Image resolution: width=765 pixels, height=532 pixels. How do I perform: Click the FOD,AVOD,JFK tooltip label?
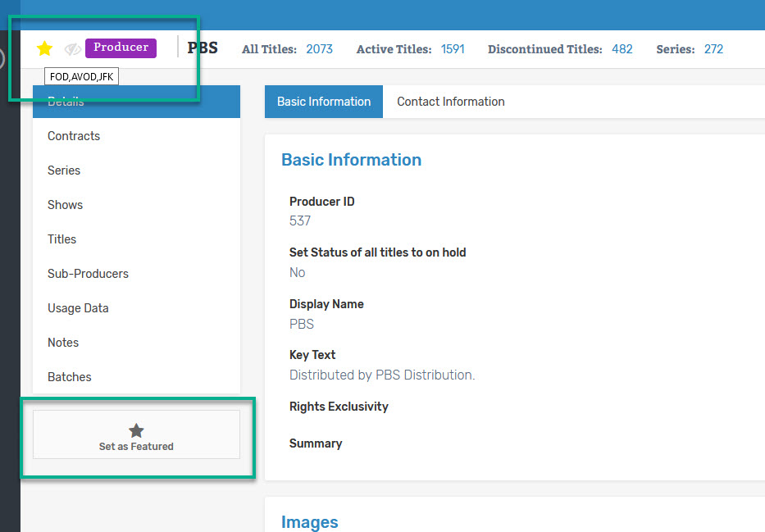81,76
